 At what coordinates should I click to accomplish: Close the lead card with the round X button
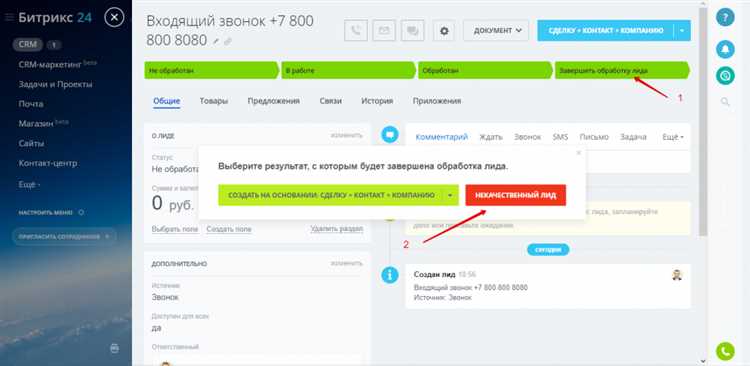114,18
